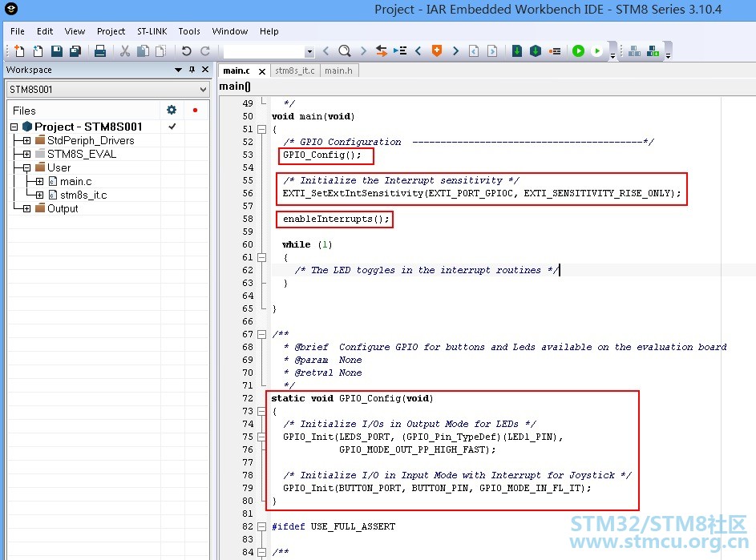Image resolution: width=756 pixels, height=560 pixels.
Task: Click the New Document toolbar icon
Action: tap(19, 50)
